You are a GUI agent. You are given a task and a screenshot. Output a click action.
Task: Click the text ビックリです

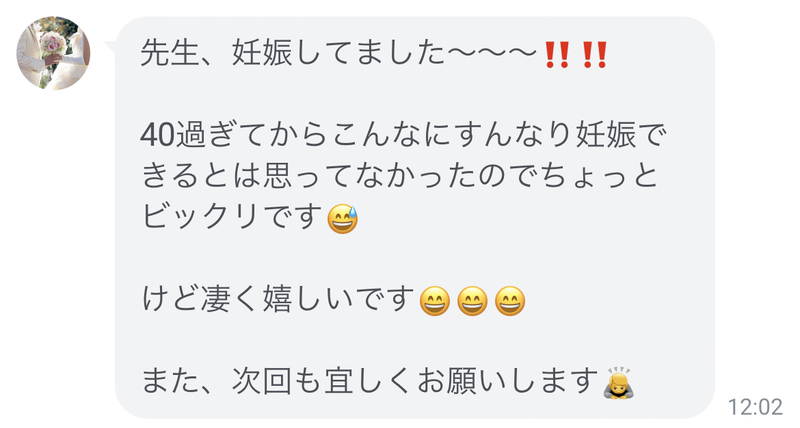click(x=232, y=217)
